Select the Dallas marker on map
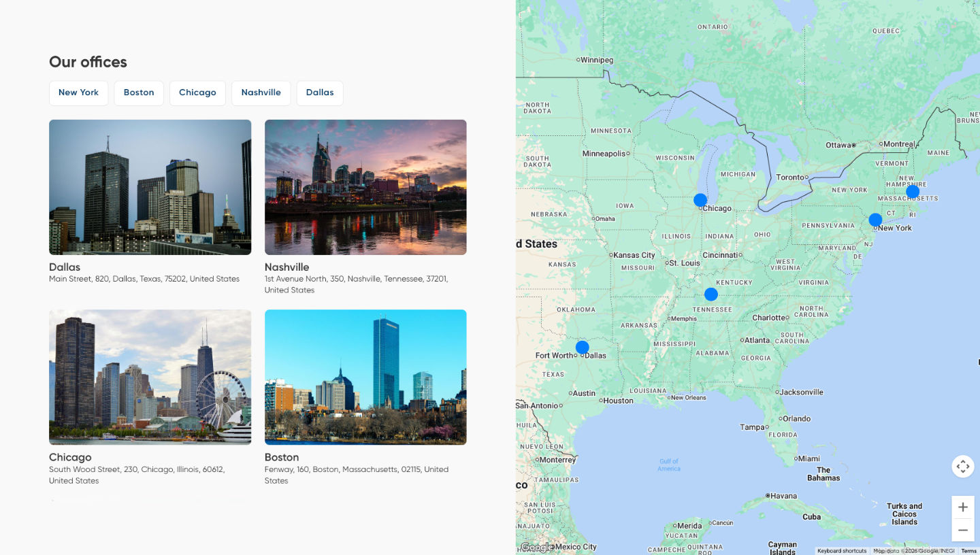980x555 pixels. coord(582,348)
